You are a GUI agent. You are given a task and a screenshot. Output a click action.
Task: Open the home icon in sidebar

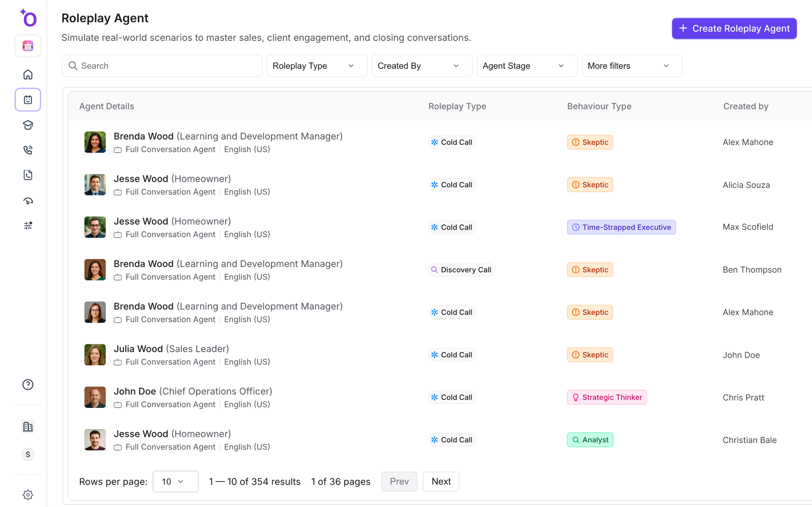pos(28,74)
